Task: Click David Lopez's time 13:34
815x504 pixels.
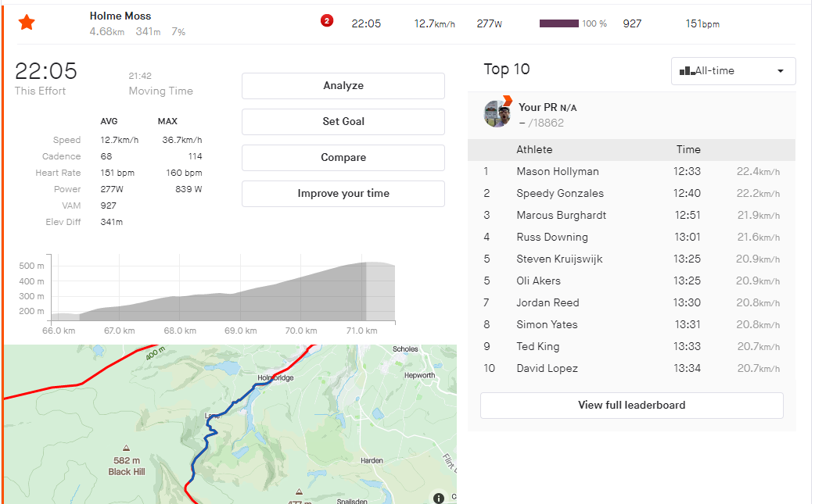Action: coord(688,369)
